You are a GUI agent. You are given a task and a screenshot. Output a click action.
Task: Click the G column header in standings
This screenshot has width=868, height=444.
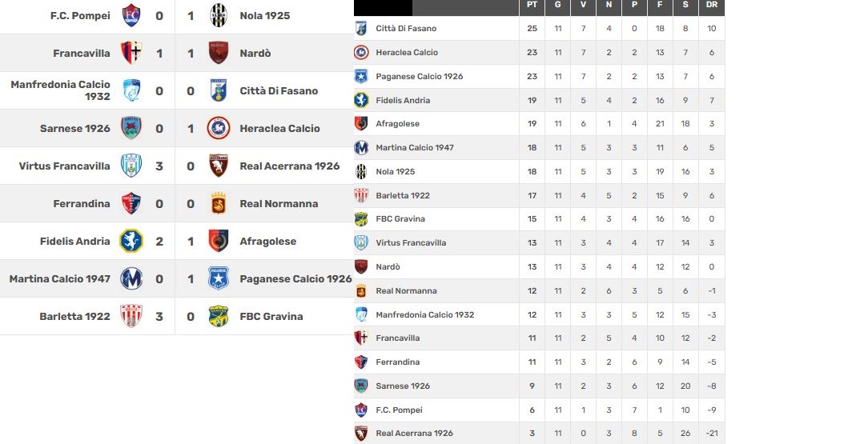coord(558,6)
